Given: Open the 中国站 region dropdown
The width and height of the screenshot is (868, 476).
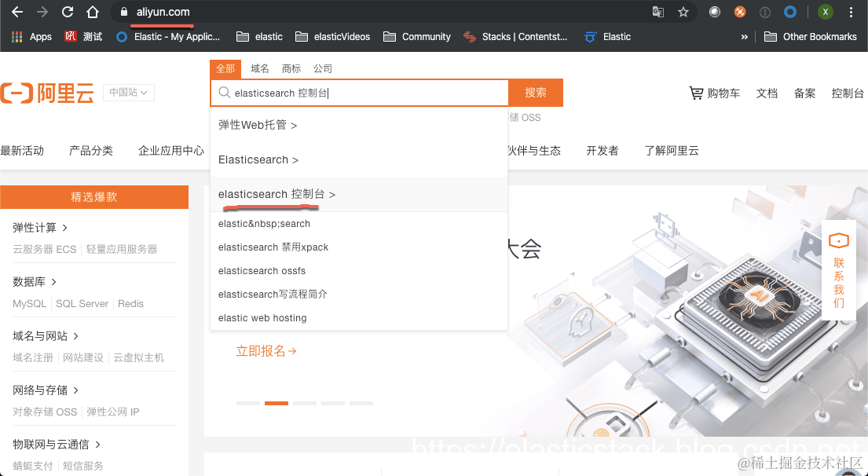Looking at the screenshot, I should tap(128, 93).
